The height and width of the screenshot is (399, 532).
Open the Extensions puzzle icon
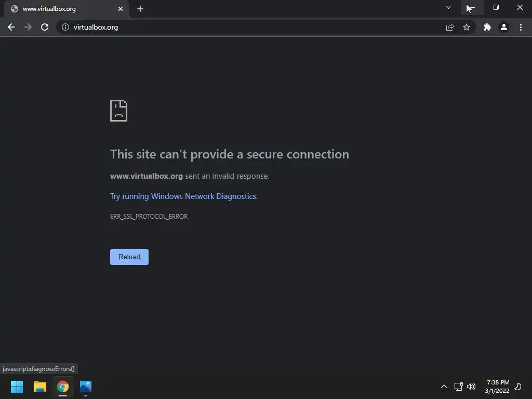[487, 27]
